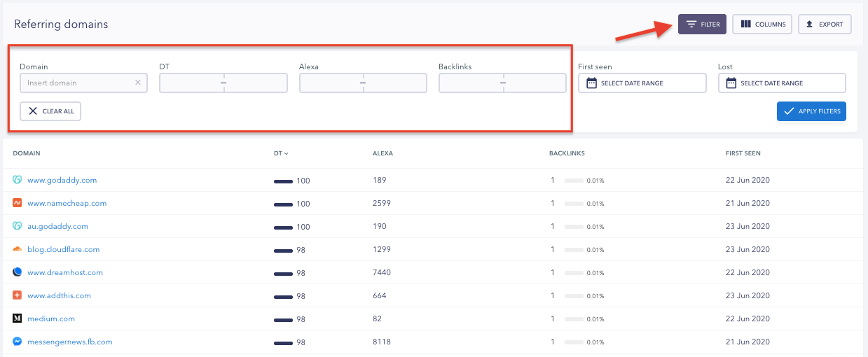Toggle the Filter panel button
Viewport: 868px width, 357px height.
pos(702,24)
